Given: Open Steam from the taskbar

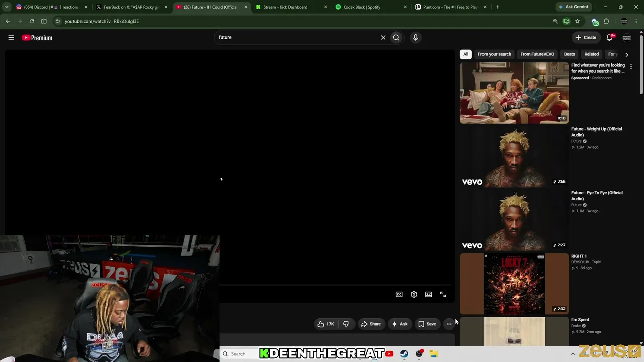Looking at the screenshot, I should pos(404,354).
